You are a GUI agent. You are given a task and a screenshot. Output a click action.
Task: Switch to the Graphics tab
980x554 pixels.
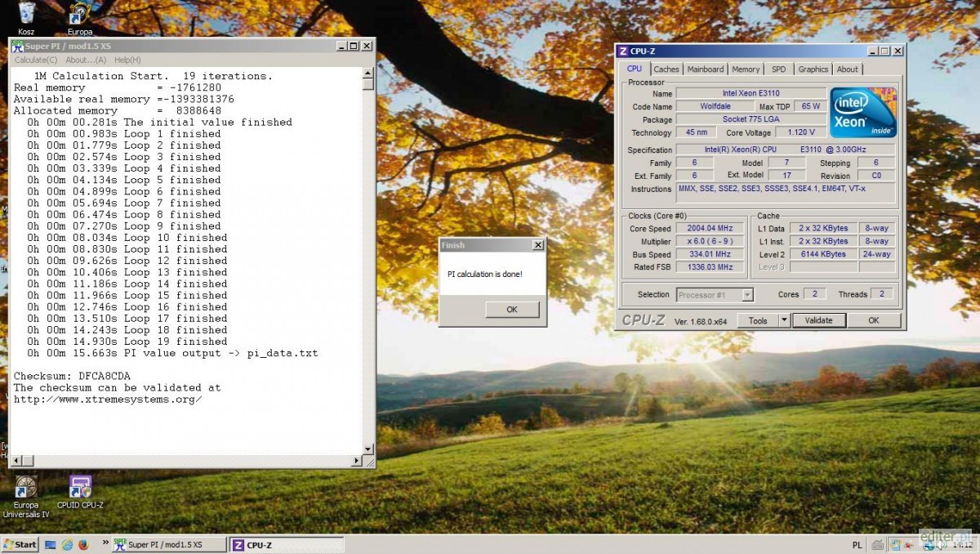pyautogui.click(x=813, y=69)
